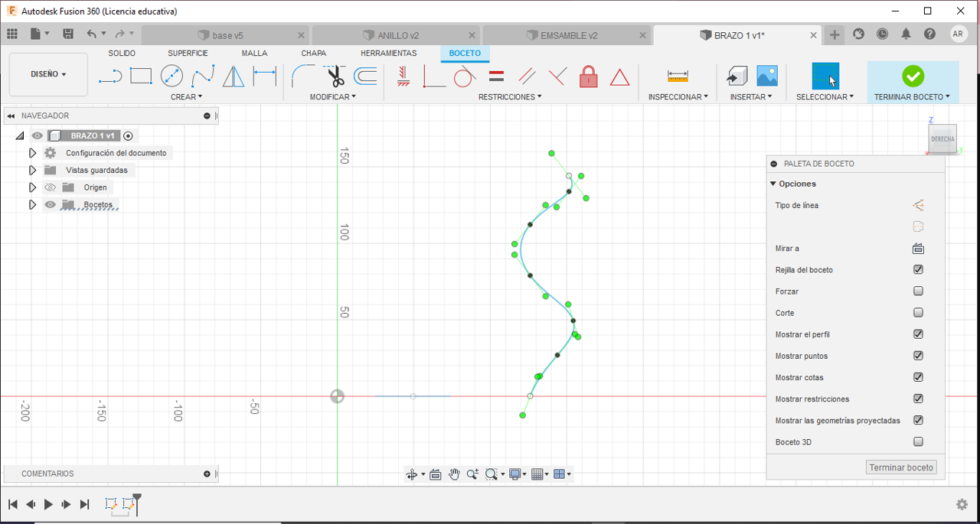The width and height of the screenshot is (980, 524).
Task: Click the Insert Derive icon
Action: (x=737, y=76)
